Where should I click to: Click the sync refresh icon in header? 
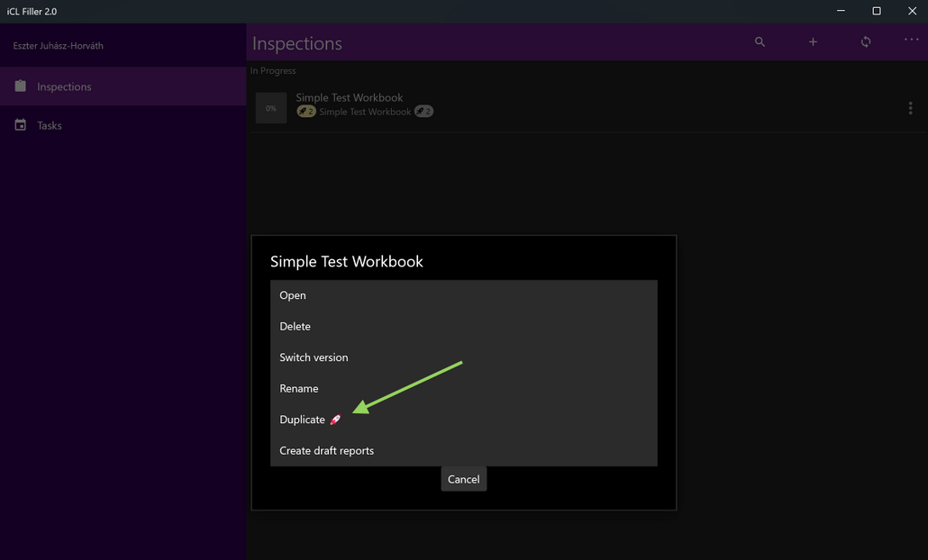pos(866,42)
